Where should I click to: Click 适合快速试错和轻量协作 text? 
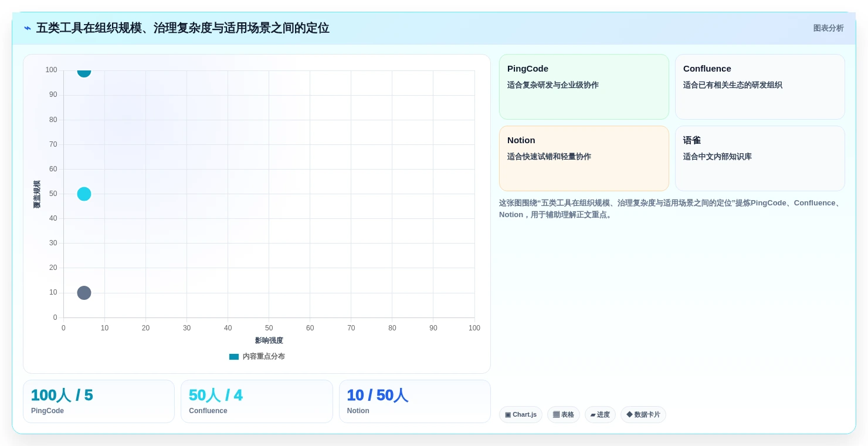(x=549, y=157)
